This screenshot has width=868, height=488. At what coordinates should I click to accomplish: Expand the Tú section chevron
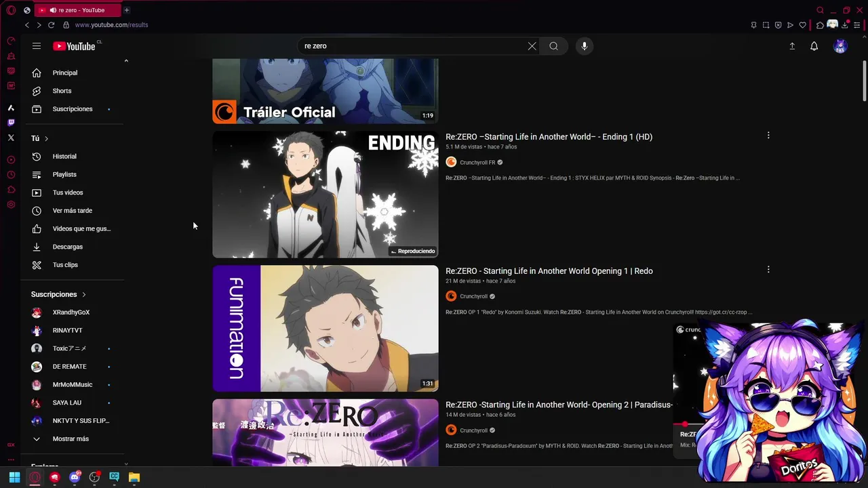(46, 138)
